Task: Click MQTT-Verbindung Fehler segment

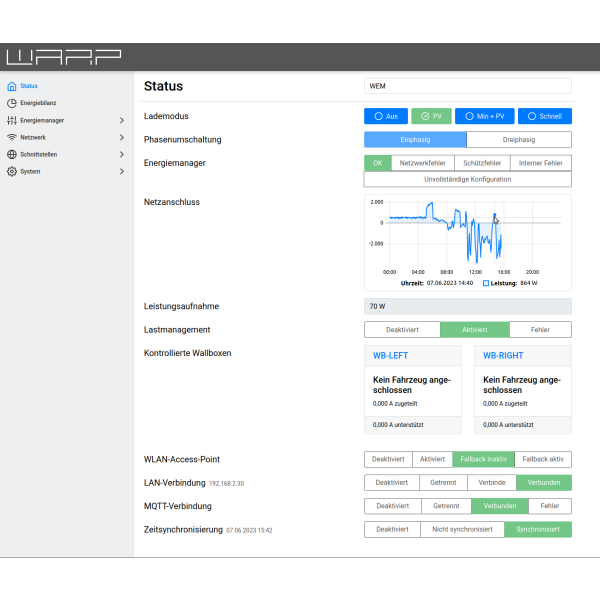Action: coord(550,506)
